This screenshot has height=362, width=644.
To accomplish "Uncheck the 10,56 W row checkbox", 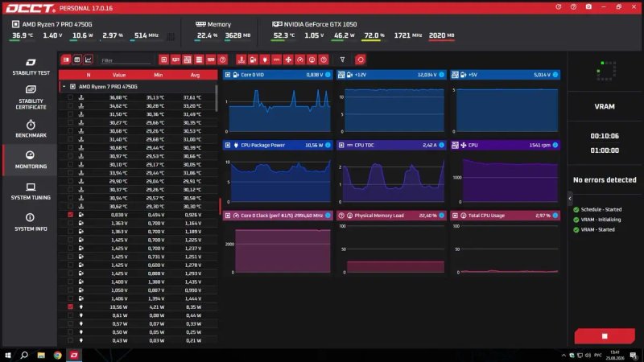I will click(x=70, y=307).
